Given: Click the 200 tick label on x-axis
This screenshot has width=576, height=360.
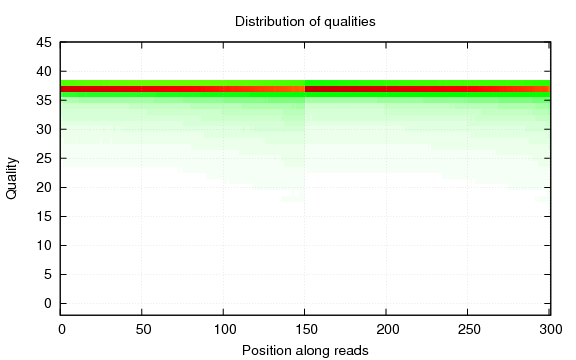Looking at the screenshot, I should (x=388, y=330).
